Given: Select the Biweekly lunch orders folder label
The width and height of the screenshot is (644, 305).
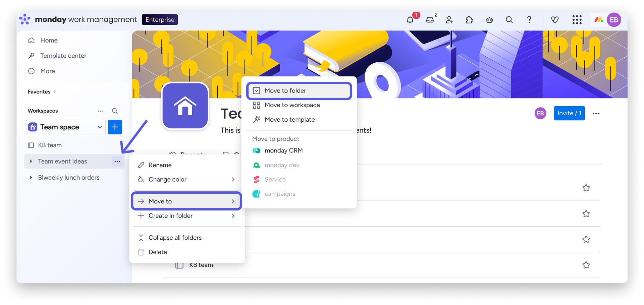Looking at the screenshot, I should pyautogui.click(x=69, y=178).
